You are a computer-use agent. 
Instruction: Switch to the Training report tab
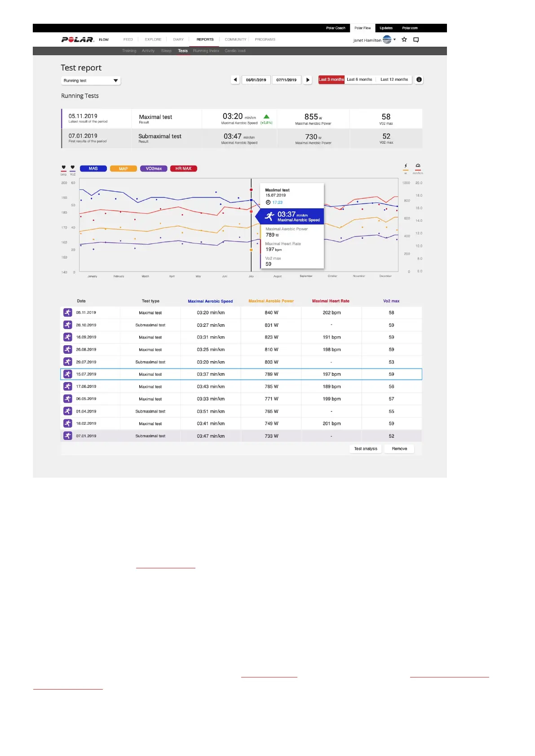point(129,51)
